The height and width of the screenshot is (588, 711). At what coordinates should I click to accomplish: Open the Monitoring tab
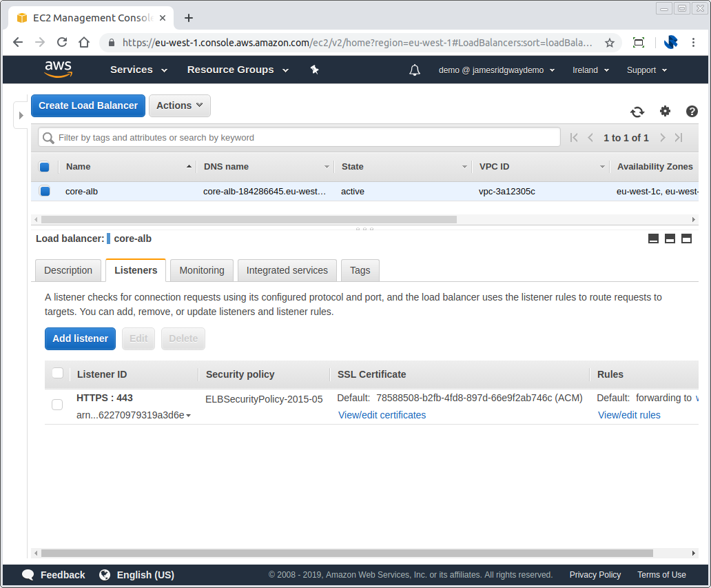pos(202,270)
